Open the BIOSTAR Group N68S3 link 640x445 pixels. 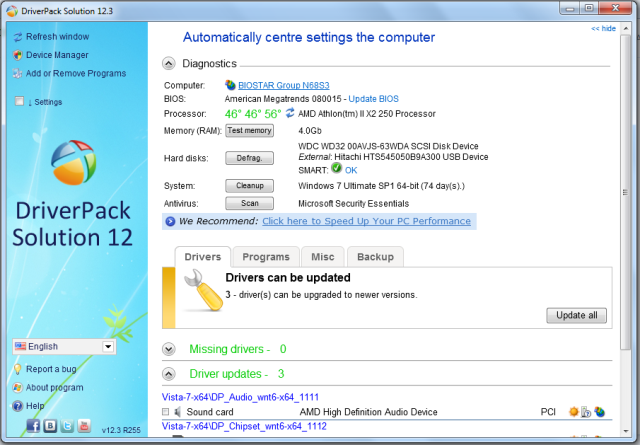[284, 85]
